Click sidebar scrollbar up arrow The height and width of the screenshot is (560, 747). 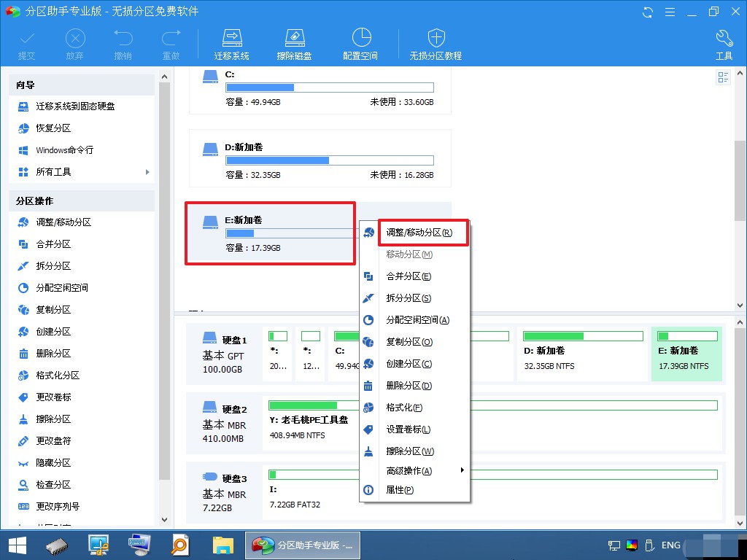coord(164,76)
